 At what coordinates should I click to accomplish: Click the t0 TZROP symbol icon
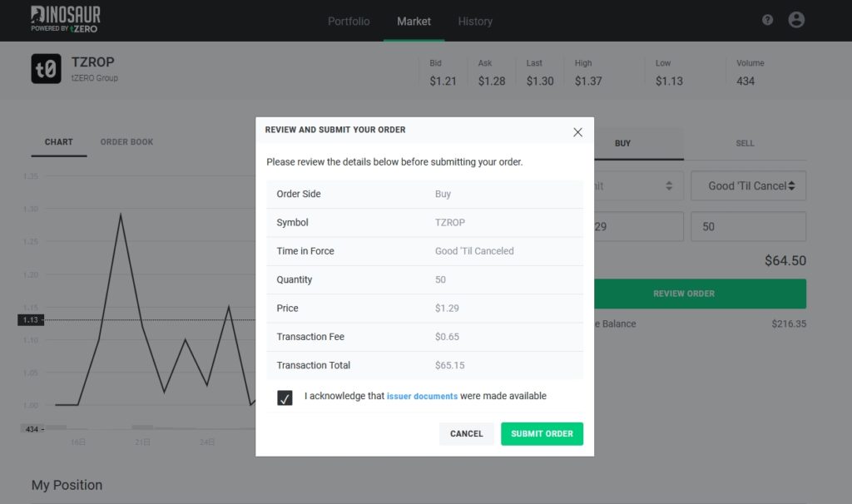tap(47, 69)
